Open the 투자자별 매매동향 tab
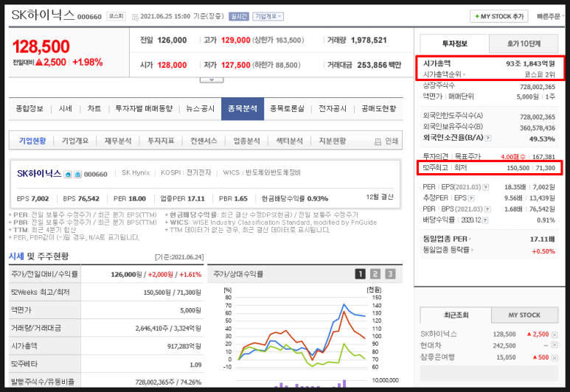This screenshot has height=392, width=570. coord(144,108)
